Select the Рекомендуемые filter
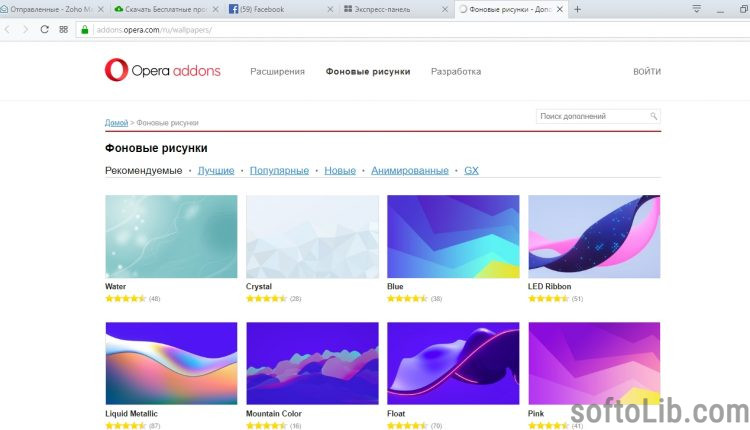 143,170
